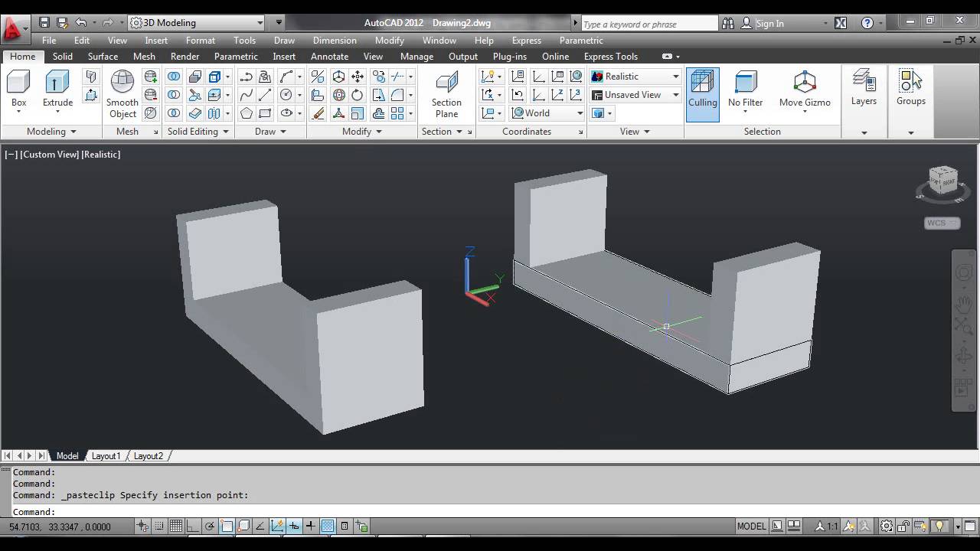Open the Layers panel button

[x=864, y=89]
